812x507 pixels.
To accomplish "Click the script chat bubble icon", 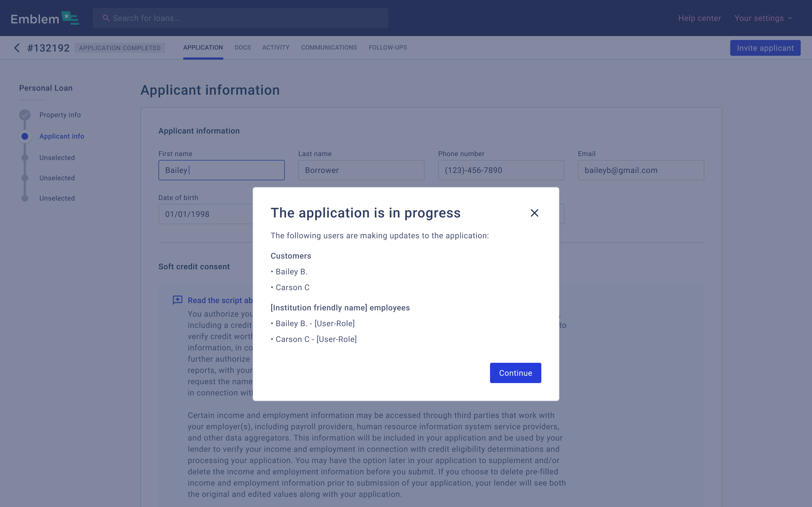I will pyautogui.click(x=178, y=300).
